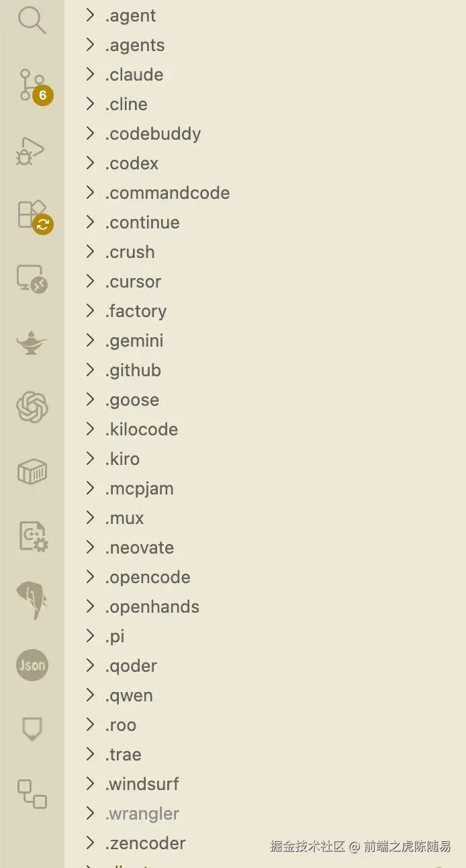
Task: Click the genie lamp icon in sidebar
Action: [32, 343]
